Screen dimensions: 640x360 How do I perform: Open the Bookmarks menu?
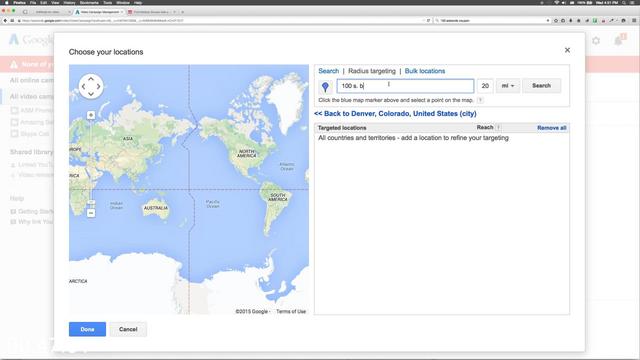click(89, 2)
